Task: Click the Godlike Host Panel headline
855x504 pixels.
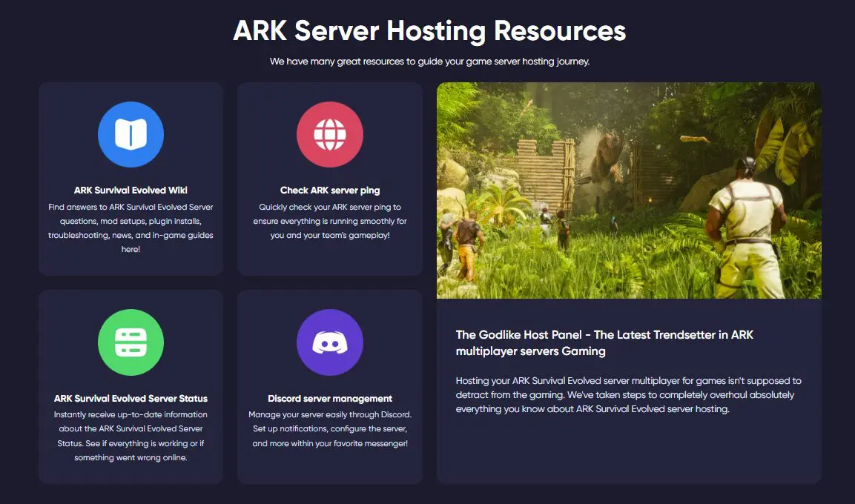Action: pyautogui.click(x=604, y=342)
